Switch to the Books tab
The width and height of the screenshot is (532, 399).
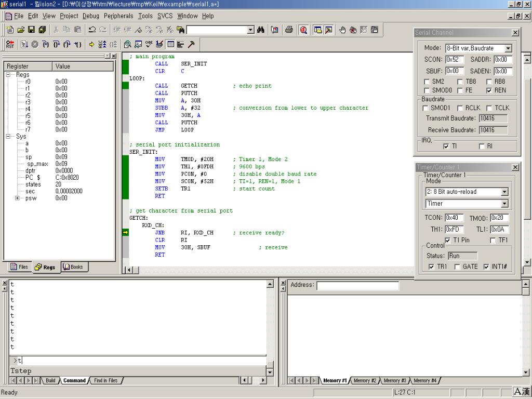tap(73, 267)
